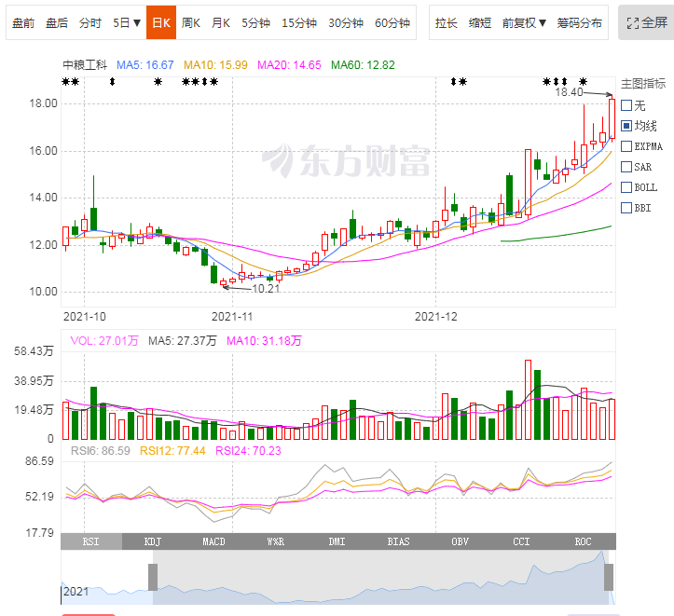
Task: Switch to 60分钟 chart period
Action: pyautogui.click(x=392, y=22)
